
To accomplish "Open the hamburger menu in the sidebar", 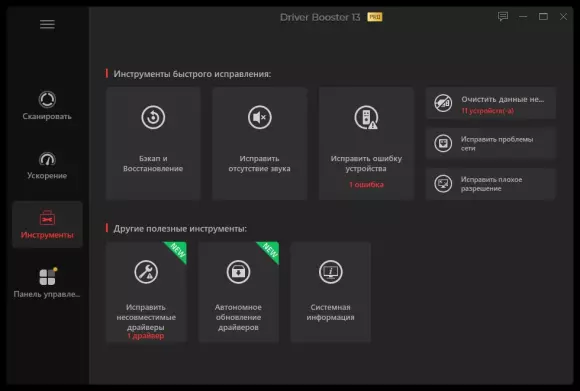I will (x=47, y=24).
